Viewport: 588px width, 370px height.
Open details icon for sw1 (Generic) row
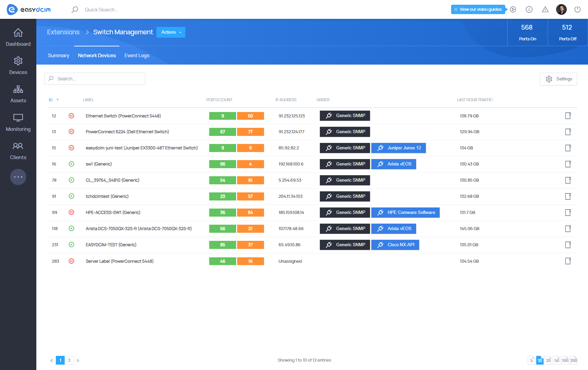[x=568, y=164]
